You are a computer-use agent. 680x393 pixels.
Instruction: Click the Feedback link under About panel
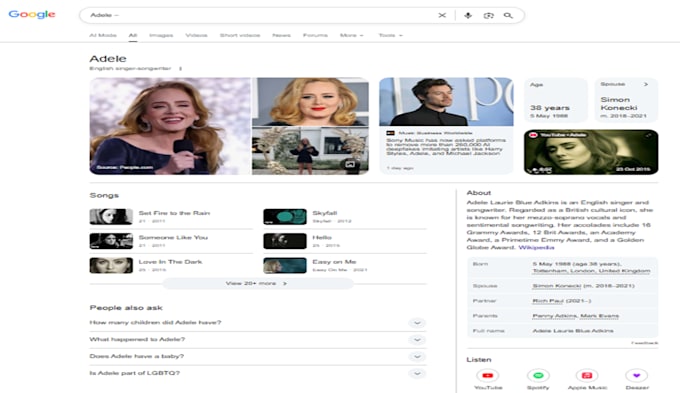[644, 343]
